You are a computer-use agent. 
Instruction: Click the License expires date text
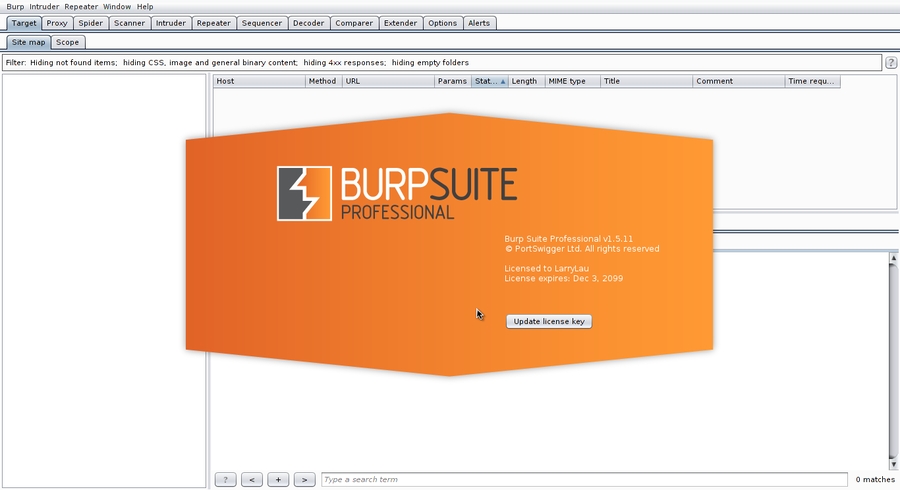(564, 278)
